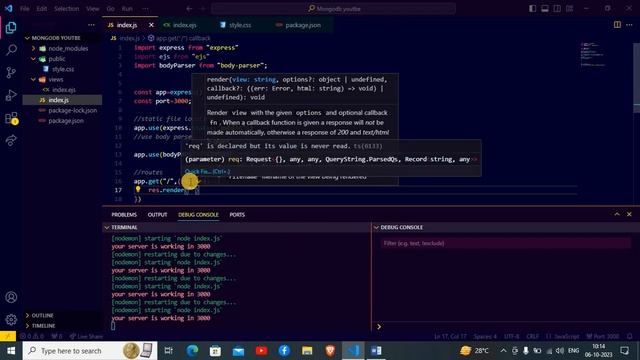Toggle the secondary side bar layout icon
The image size is (640, 360).
point(557,9)
